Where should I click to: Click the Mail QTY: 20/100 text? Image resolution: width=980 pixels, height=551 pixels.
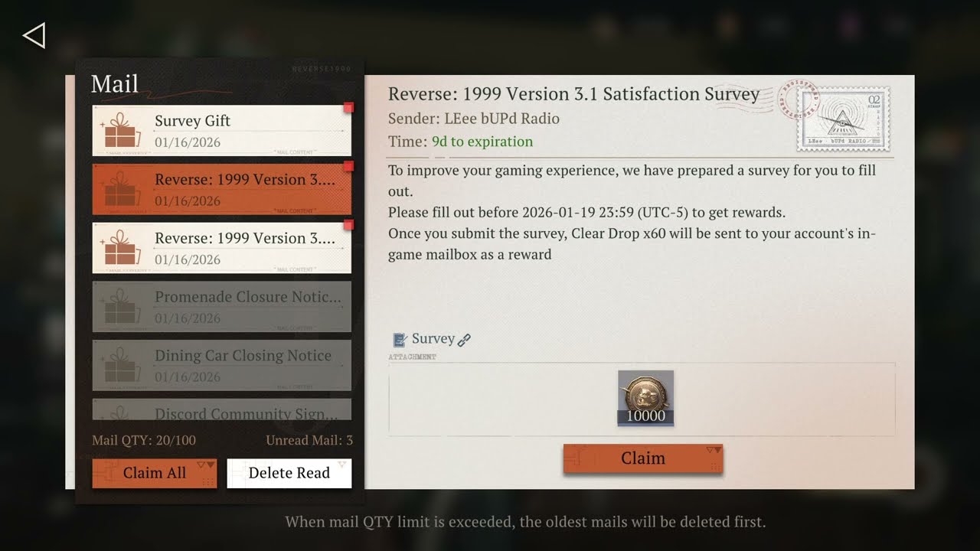(x=144, y=440)
